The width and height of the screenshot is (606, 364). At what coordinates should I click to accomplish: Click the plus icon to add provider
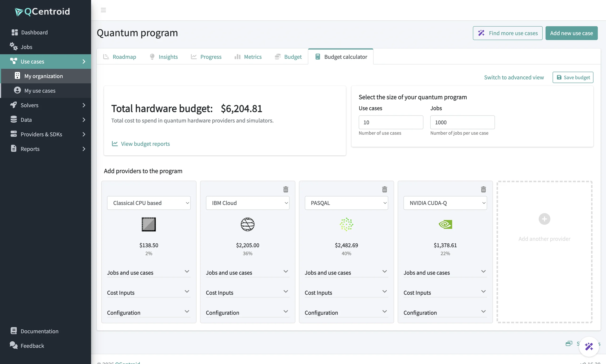coord(544,219)
